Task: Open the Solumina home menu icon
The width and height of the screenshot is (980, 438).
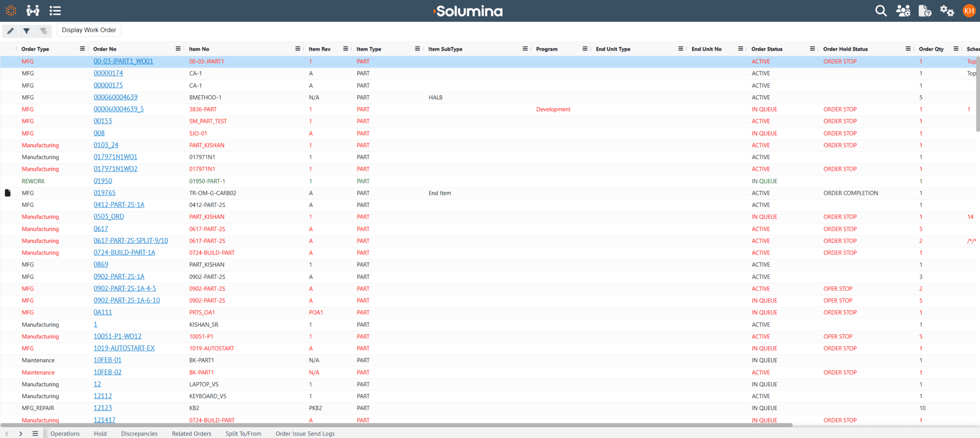Action: (10, 11)
